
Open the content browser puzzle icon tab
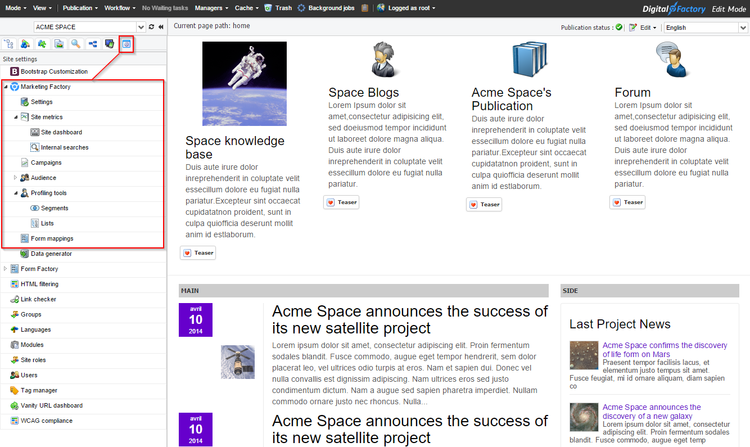(42, 44)
